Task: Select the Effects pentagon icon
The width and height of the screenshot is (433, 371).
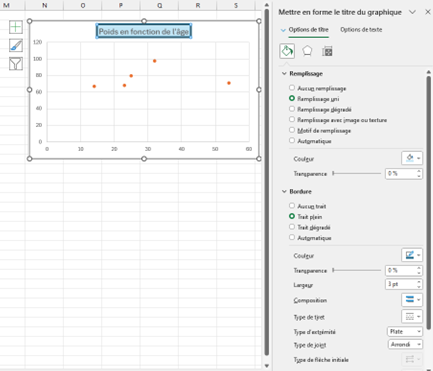Action: [x=307, y=51]
